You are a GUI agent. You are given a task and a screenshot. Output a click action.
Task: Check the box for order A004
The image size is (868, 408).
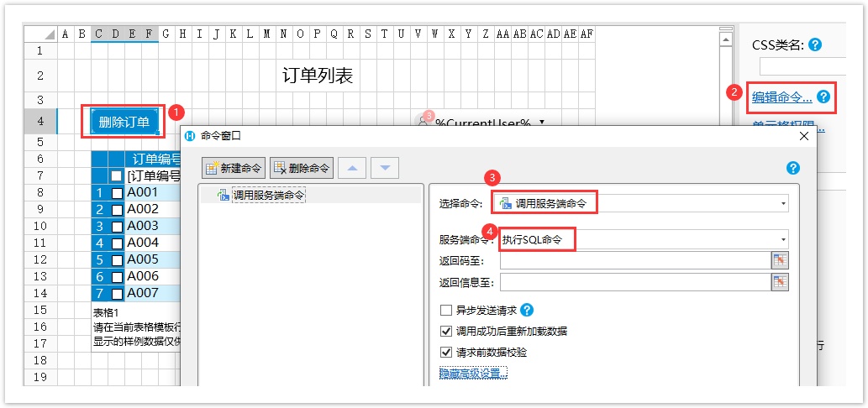(117, 243)
